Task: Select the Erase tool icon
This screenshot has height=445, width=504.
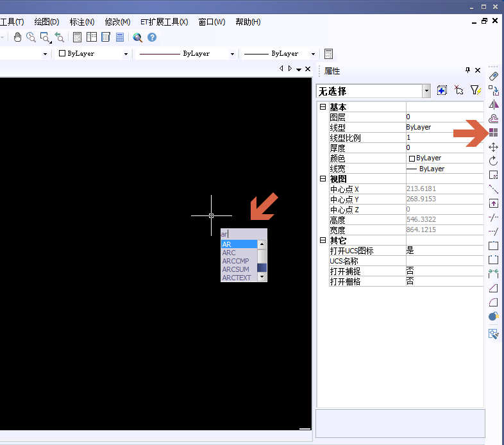Action: click(x=493, y=76)
